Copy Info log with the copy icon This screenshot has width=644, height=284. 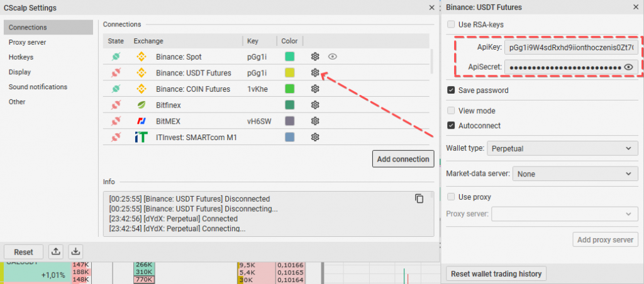tap(419, 199)
